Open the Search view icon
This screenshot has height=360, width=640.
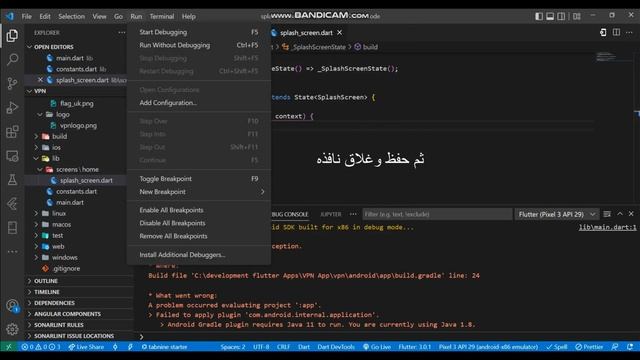pyautogui.click(x=12, y=60)
